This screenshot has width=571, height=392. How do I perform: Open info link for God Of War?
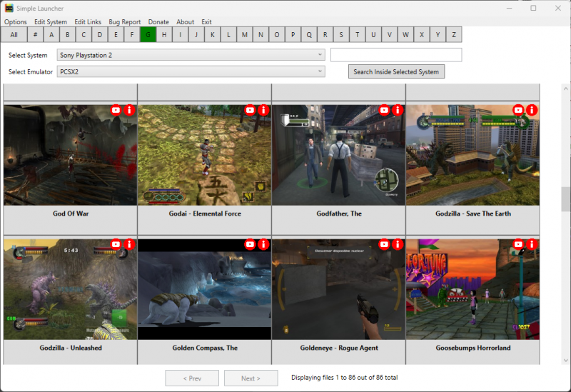coord(129,110)
